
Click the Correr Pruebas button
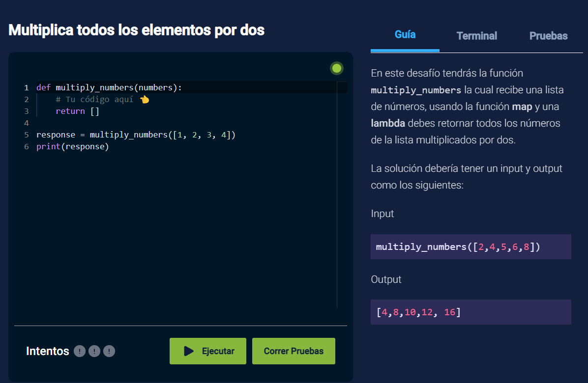coord(294,351)
